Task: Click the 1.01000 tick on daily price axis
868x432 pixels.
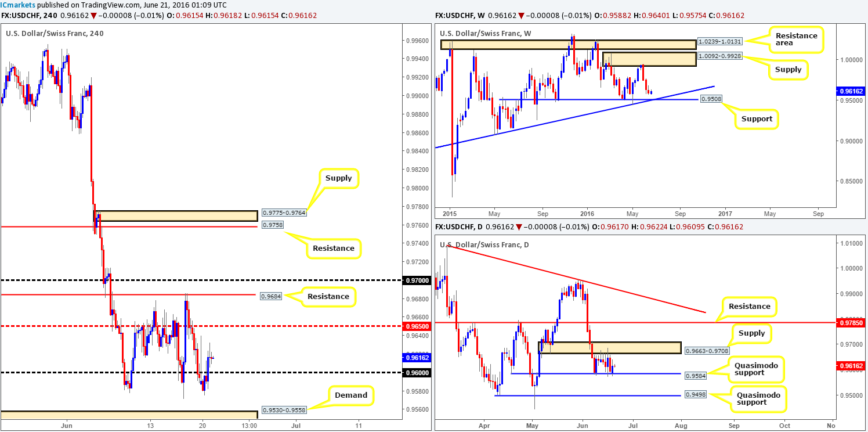Action: click(x=852, y=243)
